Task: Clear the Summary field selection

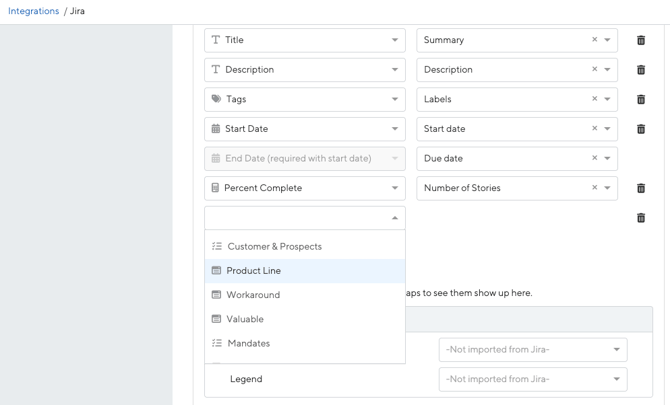Action: click(594, 39)
